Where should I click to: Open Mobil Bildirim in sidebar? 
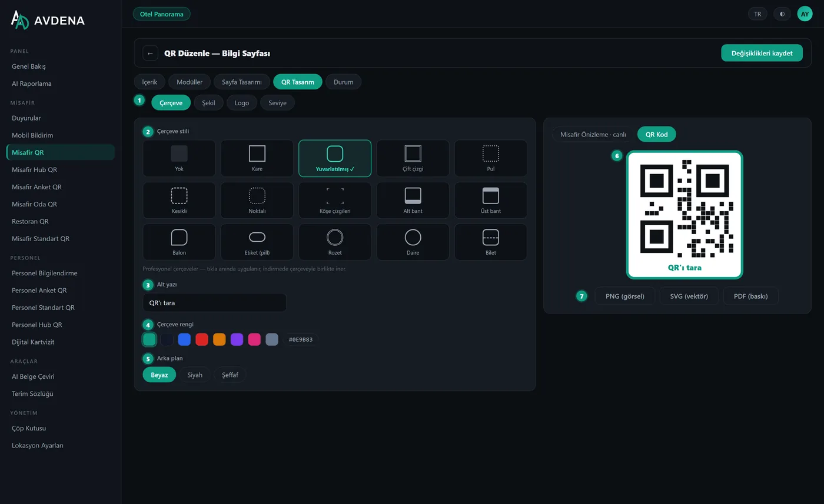[61, 135]
